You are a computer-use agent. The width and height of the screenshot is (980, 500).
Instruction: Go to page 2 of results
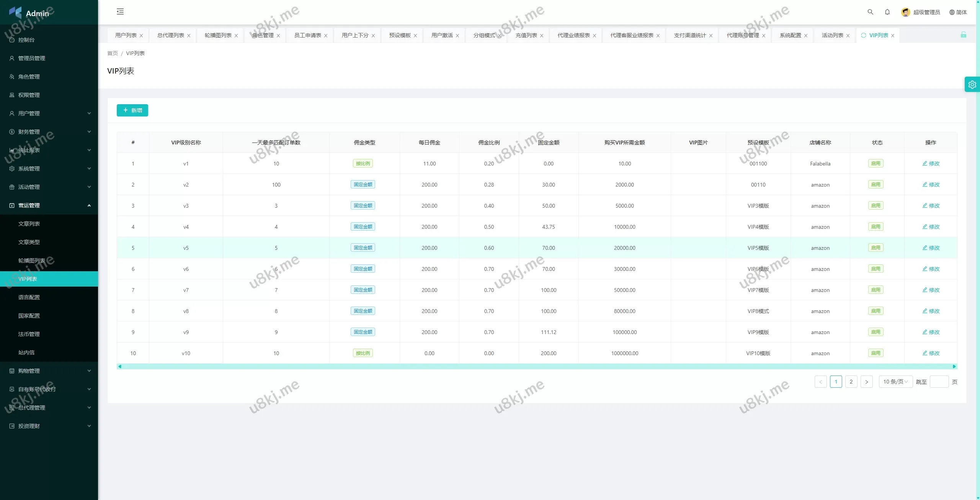pos(851,382)
